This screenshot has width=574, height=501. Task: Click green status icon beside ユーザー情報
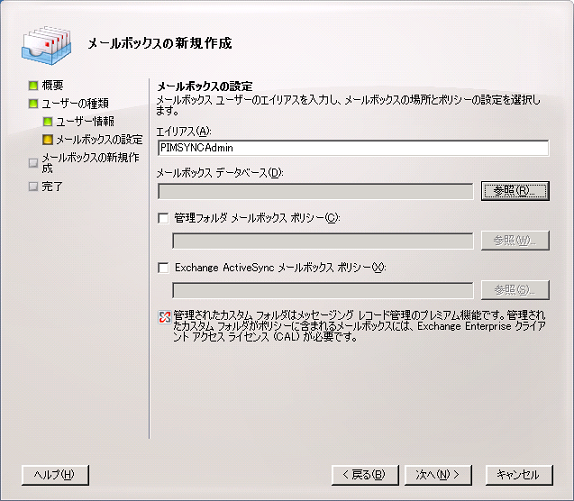48,121
